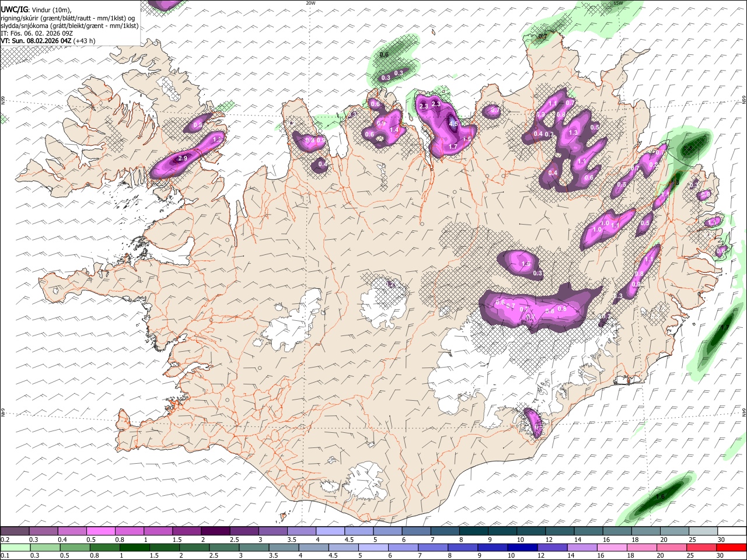Viewport: 747px width, 560px height.
Task: Click the 0.2 label in the upper legend row
Action: 5,540
